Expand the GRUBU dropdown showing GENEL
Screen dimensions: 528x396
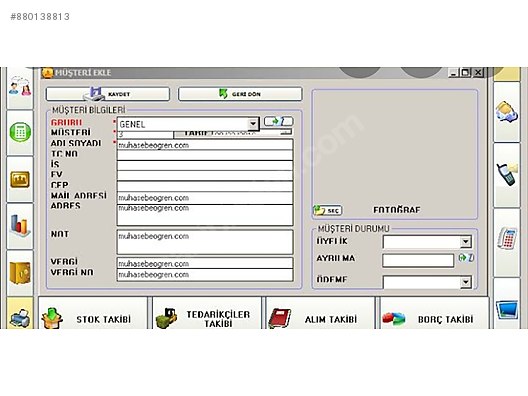pos(253,124)
